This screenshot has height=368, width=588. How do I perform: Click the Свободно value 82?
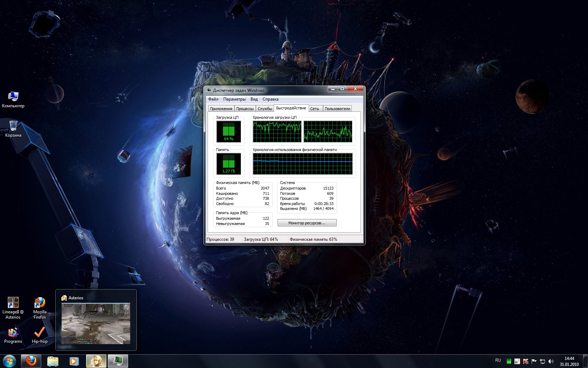tap(267, 204)
